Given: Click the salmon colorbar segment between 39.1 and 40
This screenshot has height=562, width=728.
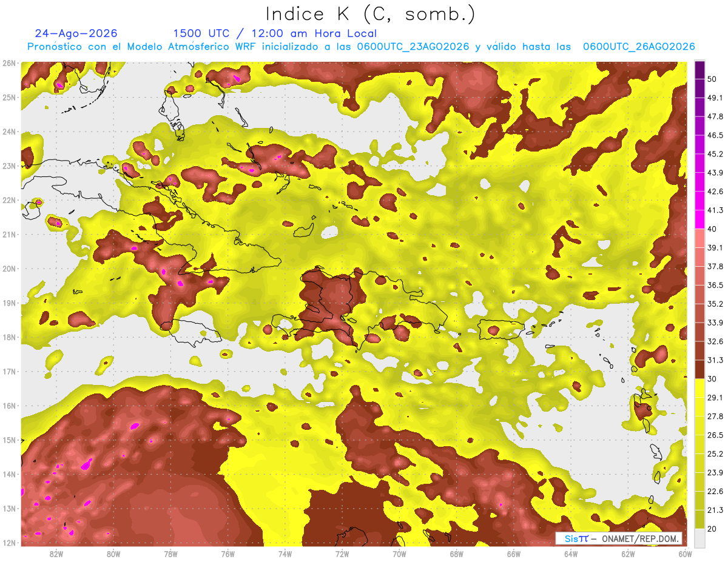Looking at the screenshot, I should 700,238.
